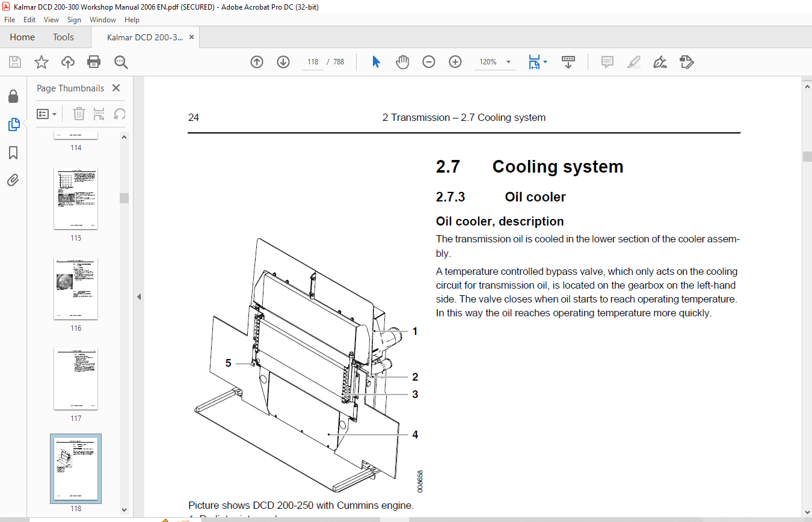812x522 pixels.
Task: Zoom out with the minus icon
Action: click(x=429, y=62)
